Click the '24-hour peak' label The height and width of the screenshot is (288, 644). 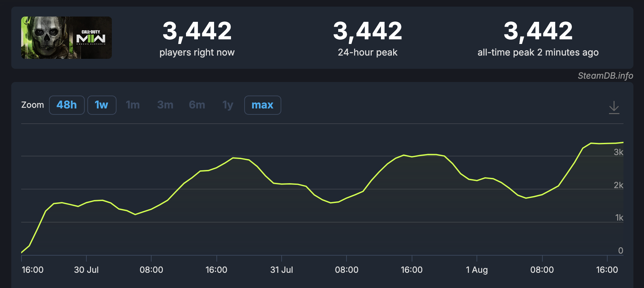tap(367, 52)
